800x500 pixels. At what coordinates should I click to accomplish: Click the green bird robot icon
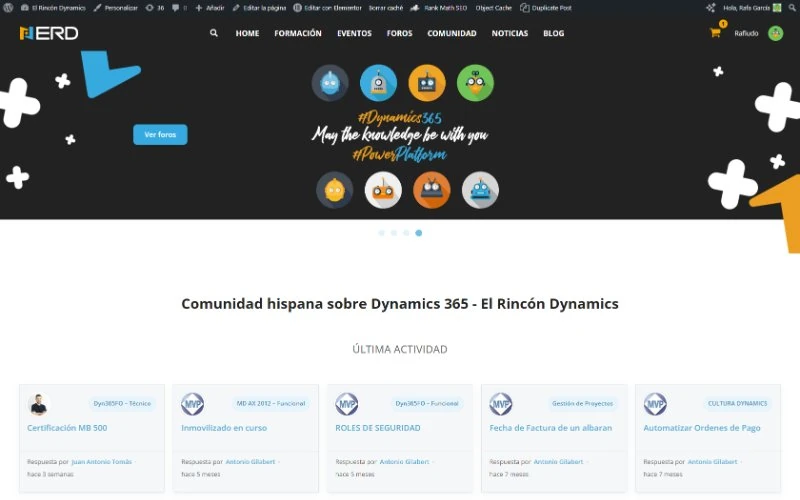(476, 83)
